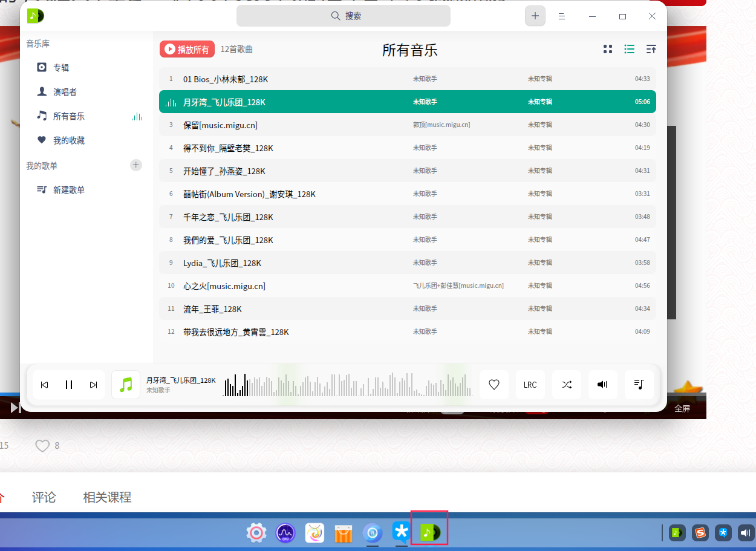Click the green music note cover thumbnail
The height and width of the screenshot is (551, 756).
pyautogui.click(x=126, y=385)
